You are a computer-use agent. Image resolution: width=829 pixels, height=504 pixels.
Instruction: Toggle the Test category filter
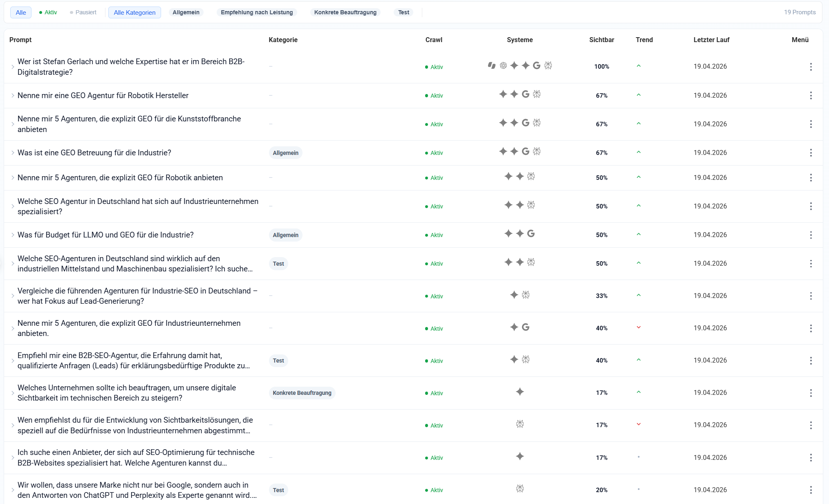pyautogui.click(x=403, y=12)
